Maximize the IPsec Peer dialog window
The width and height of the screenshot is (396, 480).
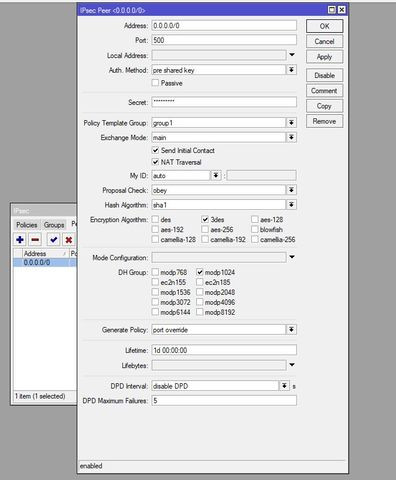[x=332, y=10]
